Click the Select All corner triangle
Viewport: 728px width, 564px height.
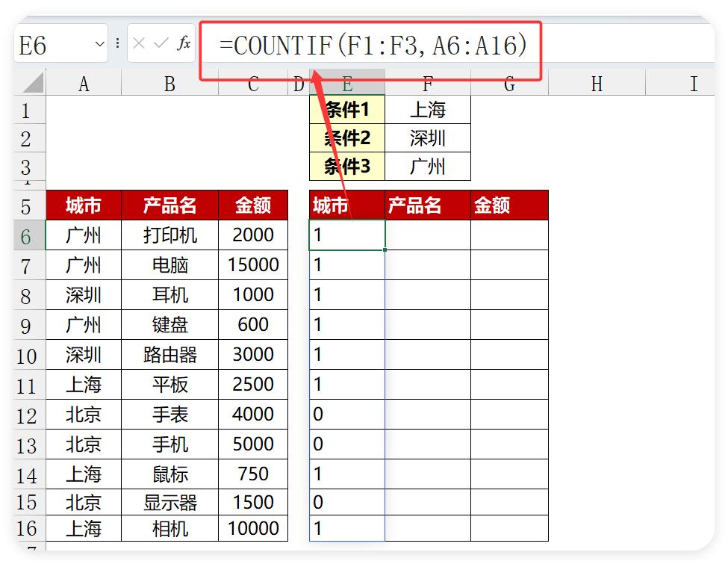click(x=33, y=83)
